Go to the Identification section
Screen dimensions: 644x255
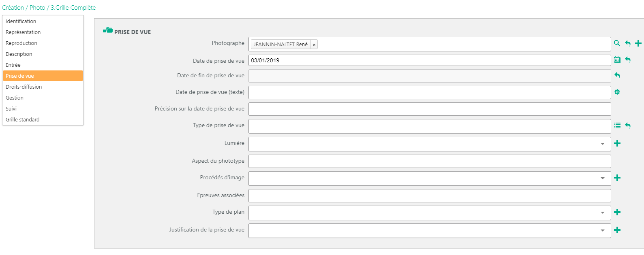21,21
